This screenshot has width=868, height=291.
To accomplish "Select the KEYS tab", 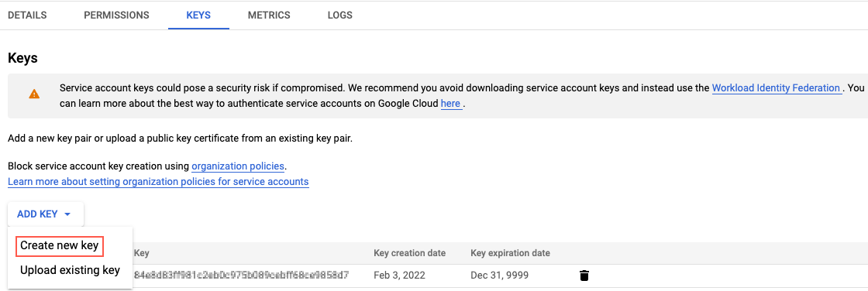I will (x=198, y=15).
